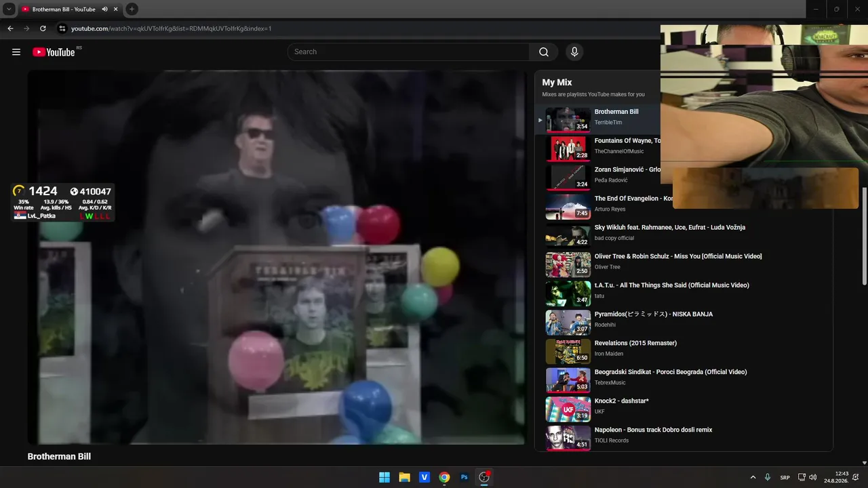The height and width of the screenshot is (488, 868).
Task: Click the Brotherman Bill video title below player
Action: (59, 457)
